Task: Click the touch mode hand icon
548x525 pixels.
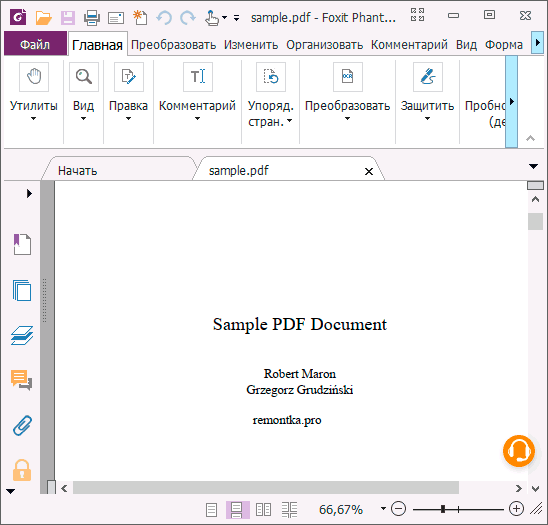Action: (x=212, y=18)
